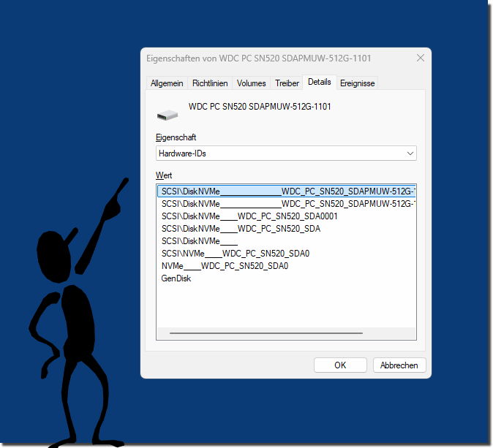Select the Volumes tab
Image resolution: width=493 pixels, height=448 pixels.
(251, 83)
